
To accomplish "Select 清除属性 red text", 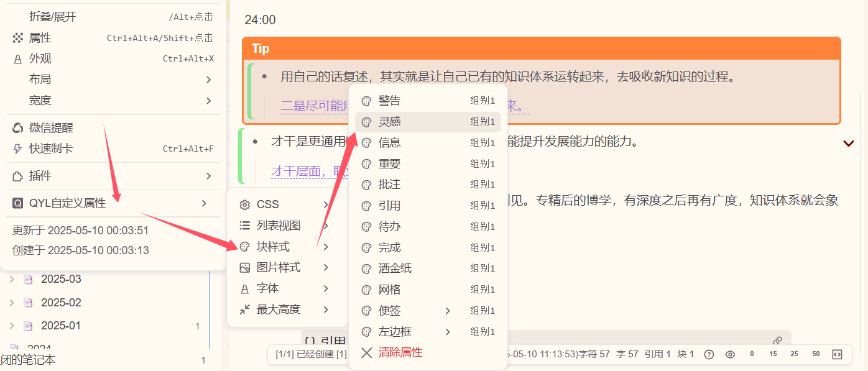I will 400,352.
